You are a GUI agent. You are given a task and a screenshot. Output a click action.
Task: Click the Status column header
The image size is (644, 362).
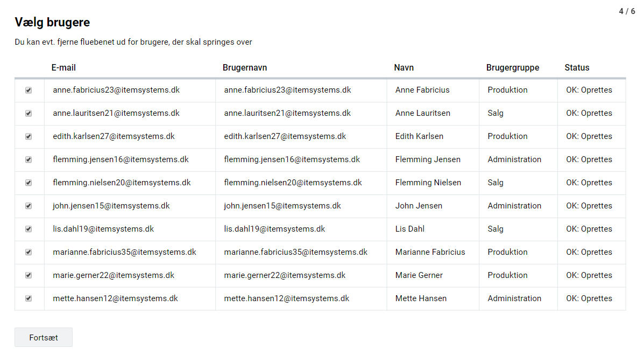[577, 68]
